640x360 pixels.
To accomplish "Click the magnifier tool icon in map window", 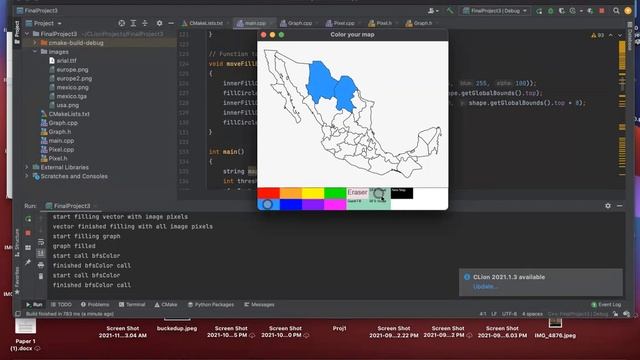I will (x=379, y=193).
